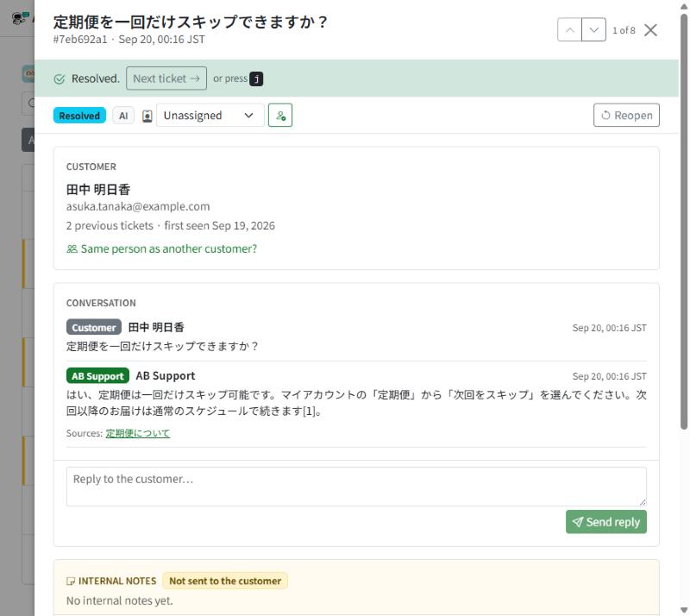This screenshot has width=690, height=616.
Task: Click the Internal Notes note icon
Action: click(71, 581)
